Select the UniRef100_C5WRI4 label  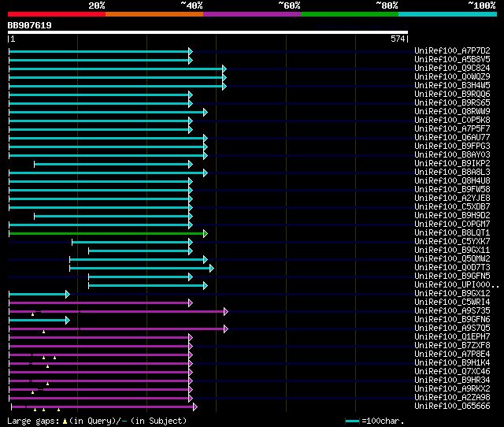pyautogui.click(x=452, y=303)
